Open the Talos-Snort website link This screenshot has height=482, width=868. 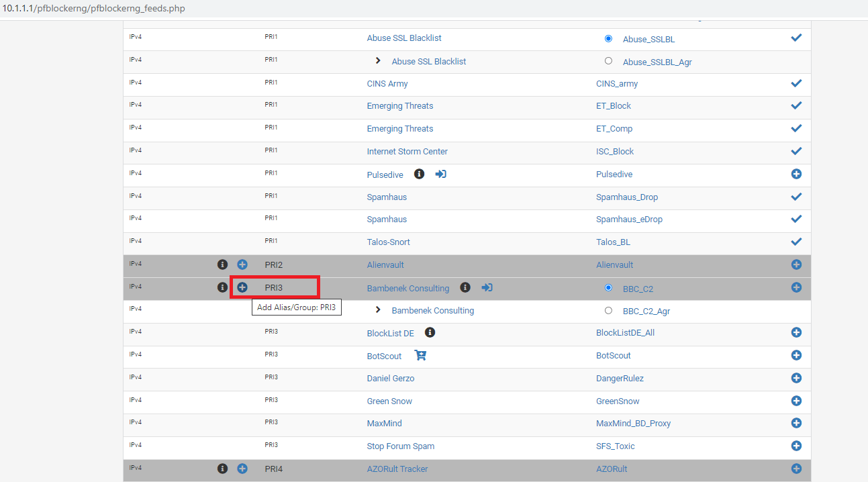coord(388,242)
